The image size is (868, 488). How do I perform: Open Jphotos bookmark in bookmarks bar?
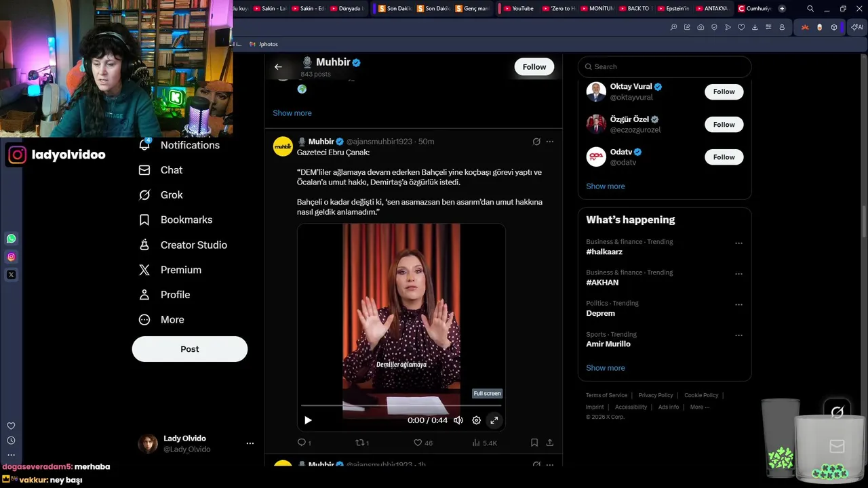coord(264,44)
